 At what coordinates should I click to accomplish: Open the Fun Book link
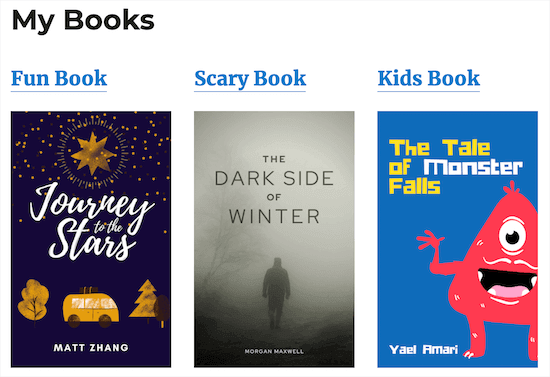coord(59,79)
